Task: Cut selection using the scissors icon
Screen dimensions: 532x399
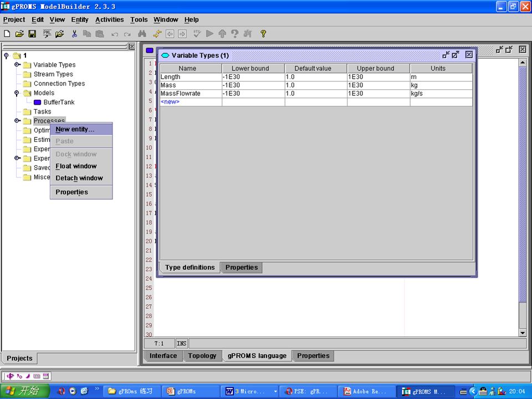Action: point(74,34)
